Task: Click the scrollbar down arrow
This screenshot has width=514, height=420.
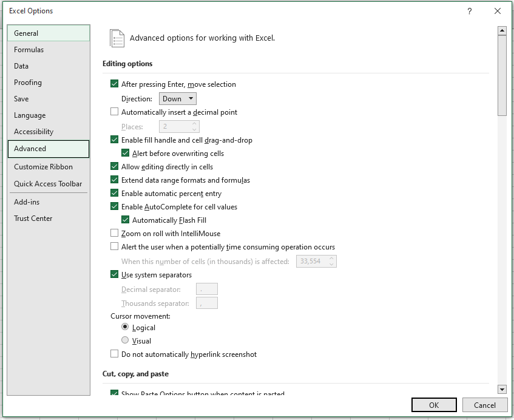Action: coord(502,389)
